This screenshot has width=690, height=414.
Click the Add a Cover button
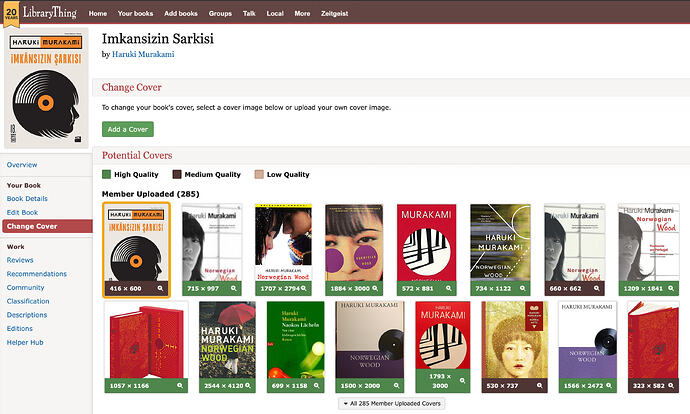pos(128,129)
